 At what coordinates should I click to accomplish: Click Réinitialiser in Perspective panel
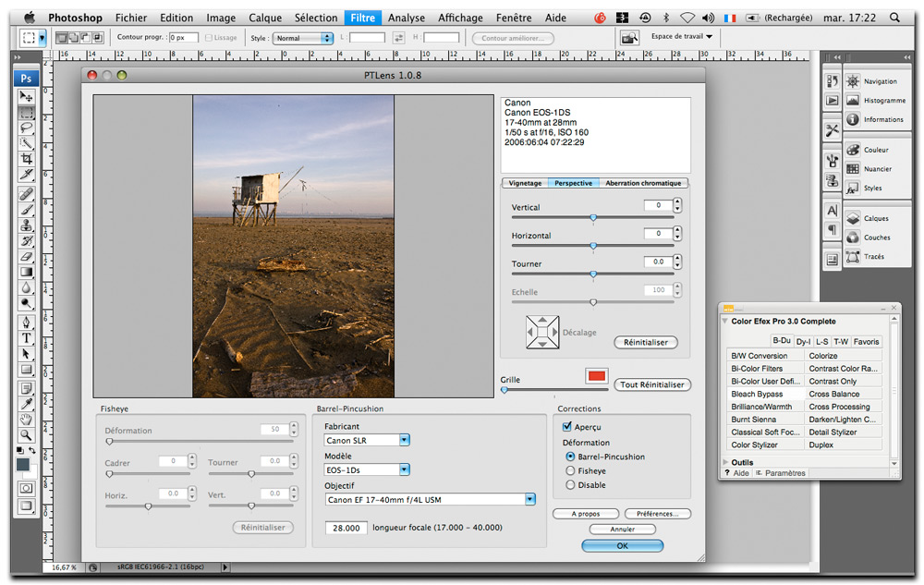tap(646, 342)
